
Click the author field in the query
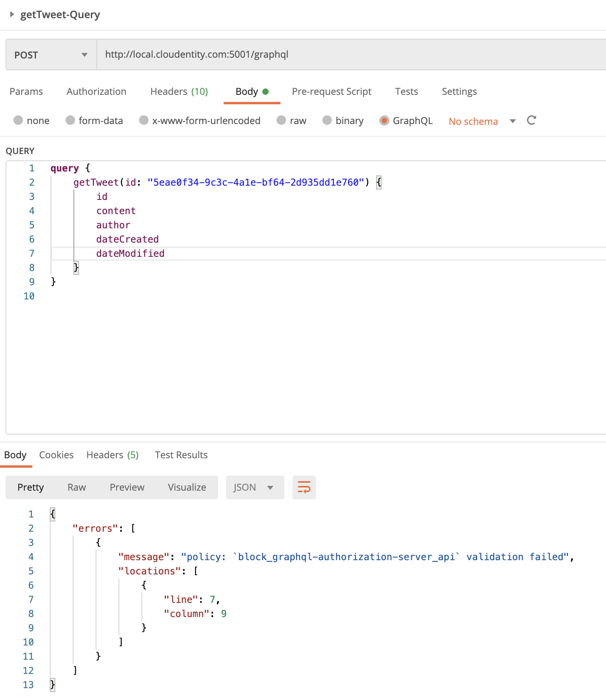click(x=113, y=225)
